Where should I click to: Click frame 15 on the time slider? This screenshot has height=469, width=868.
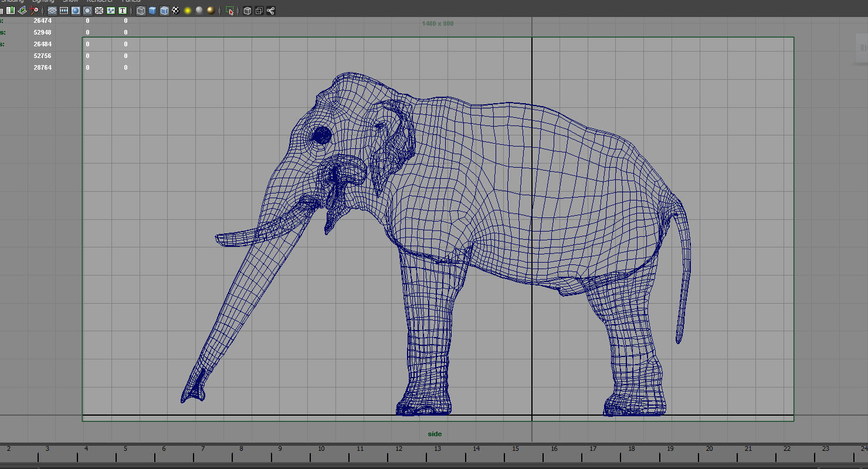[x=515, y=449]
